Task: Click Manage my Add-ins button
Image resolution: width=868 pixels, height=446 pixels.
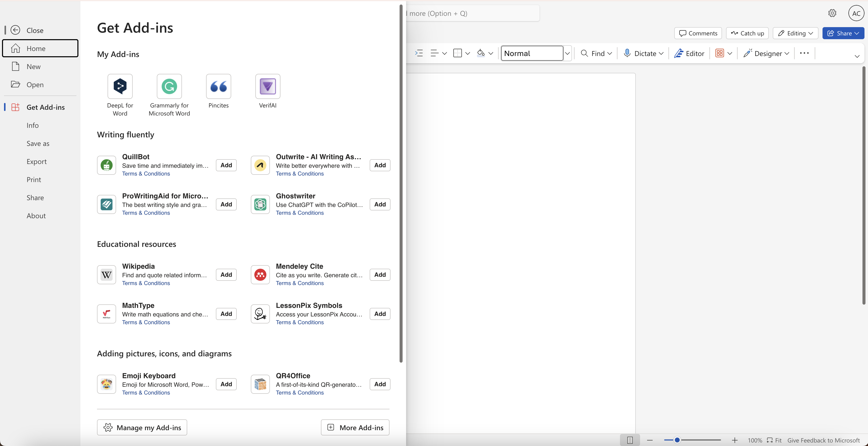Action: click(x=142, y=427)
